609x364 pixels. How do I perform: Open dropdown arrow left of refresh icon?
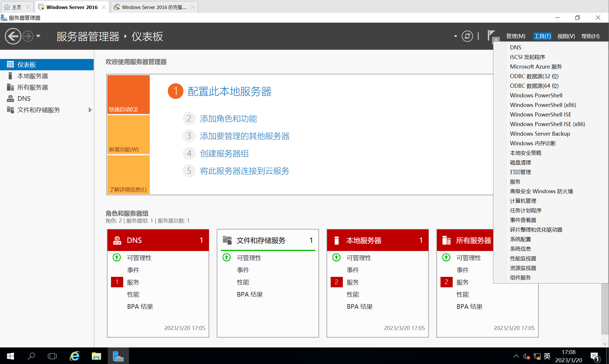[x=455, y=36]
